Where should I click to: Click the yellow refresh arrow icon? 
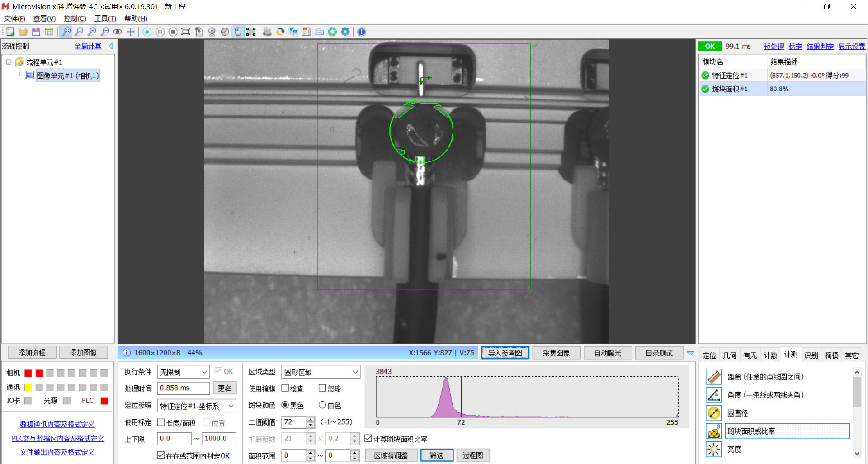coord(280,32)
